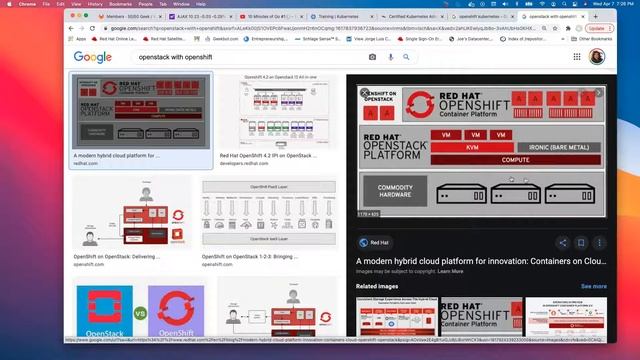The image size is (640, 360).
Task: Click the Google logo
Action: click(93, 57)
